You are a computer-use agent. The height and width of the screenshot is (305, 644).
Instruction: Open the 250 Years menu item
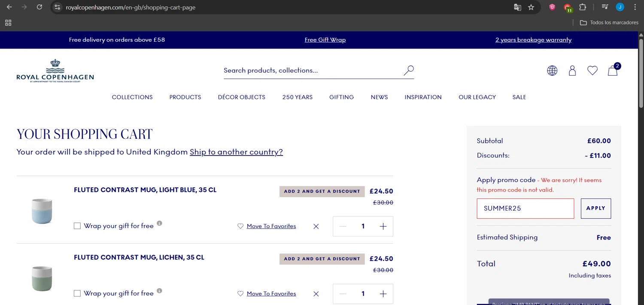click(298, 97)
